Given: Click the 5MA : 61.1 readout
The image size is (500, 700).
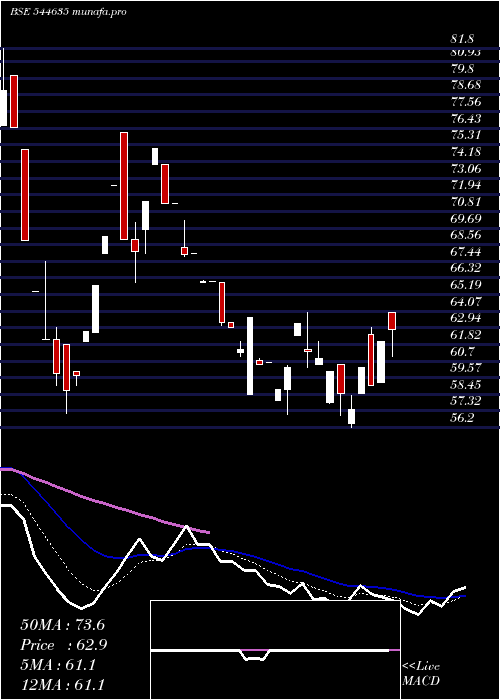Looking at the screenshot, I should tap(58, 665).
